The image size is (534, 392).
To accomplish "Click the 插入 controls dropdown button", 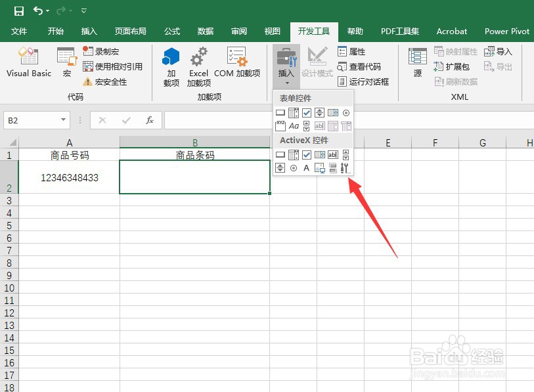I will coord(286,66).
